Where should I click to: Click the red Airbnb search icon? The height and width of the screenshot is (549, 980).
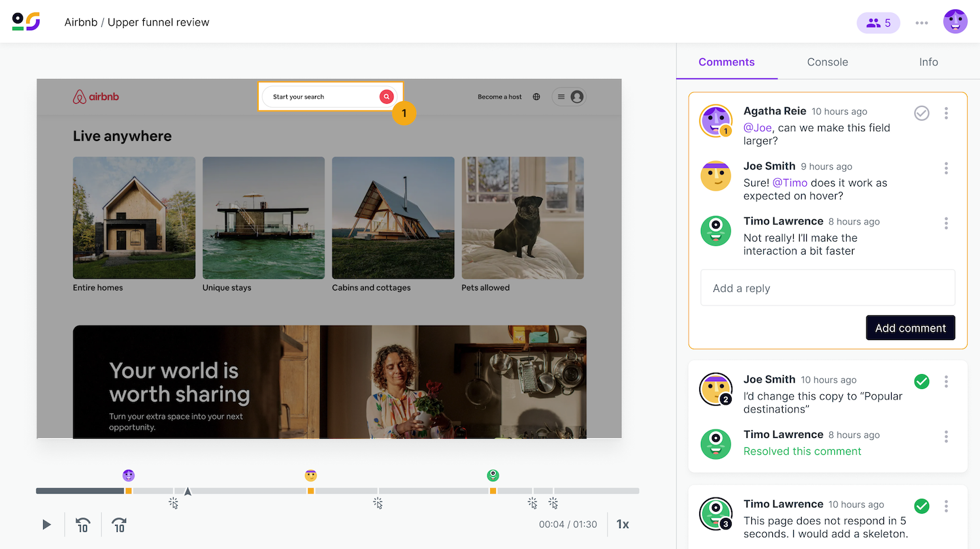pyautogui.click(x=387, y=97)
